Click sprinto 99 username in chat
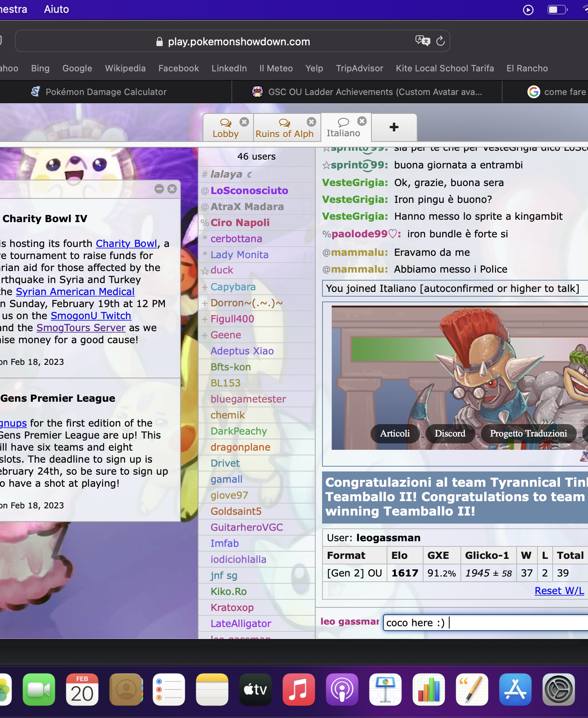The width and height of the screenshot is (588, 718). point(359,165)
